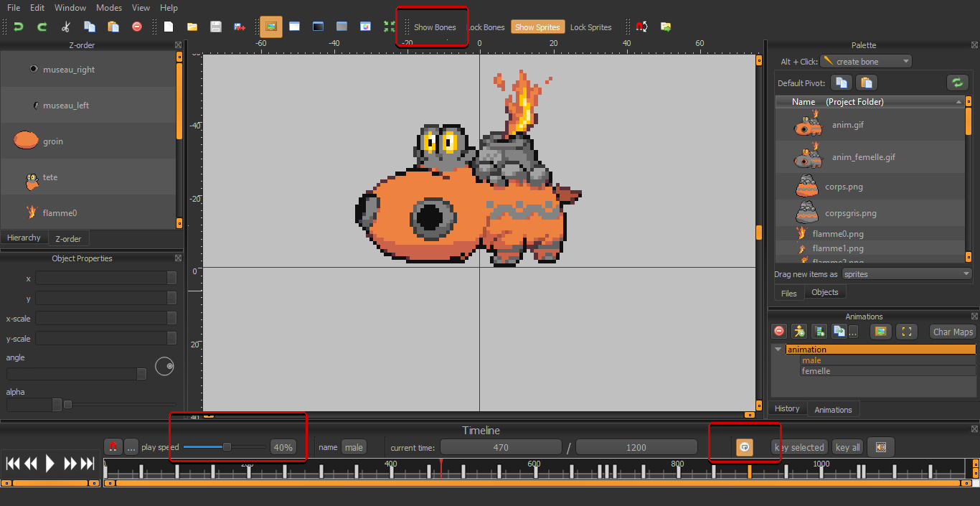Click the Redo arrow icon

pos(42,27)
